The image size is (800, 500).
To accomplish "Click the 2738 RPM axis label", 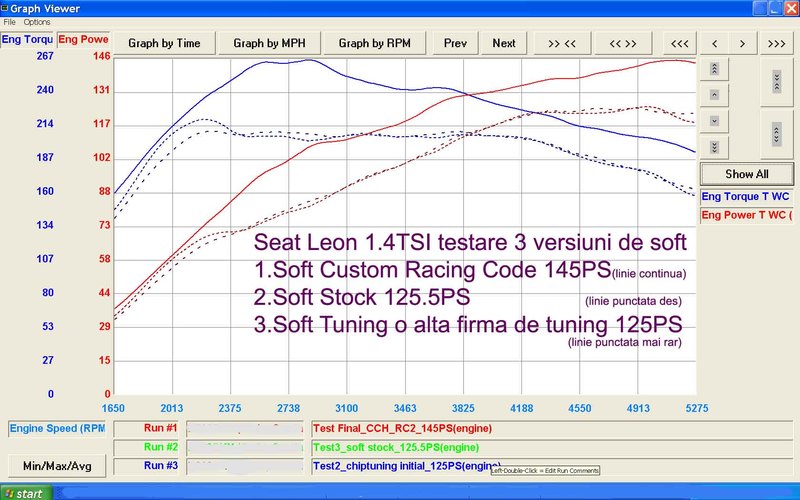I will click(x=288, y=409).
